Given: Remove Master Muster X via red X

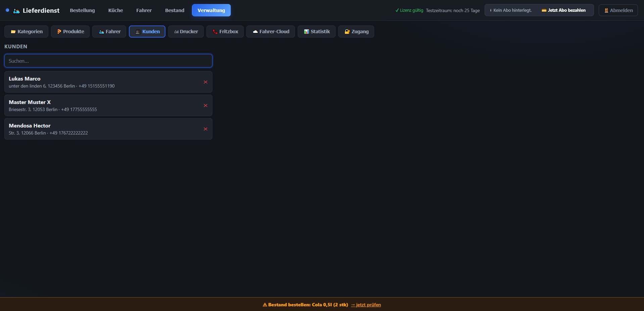Looking at the screenshot, I should (x=205, y=106).
